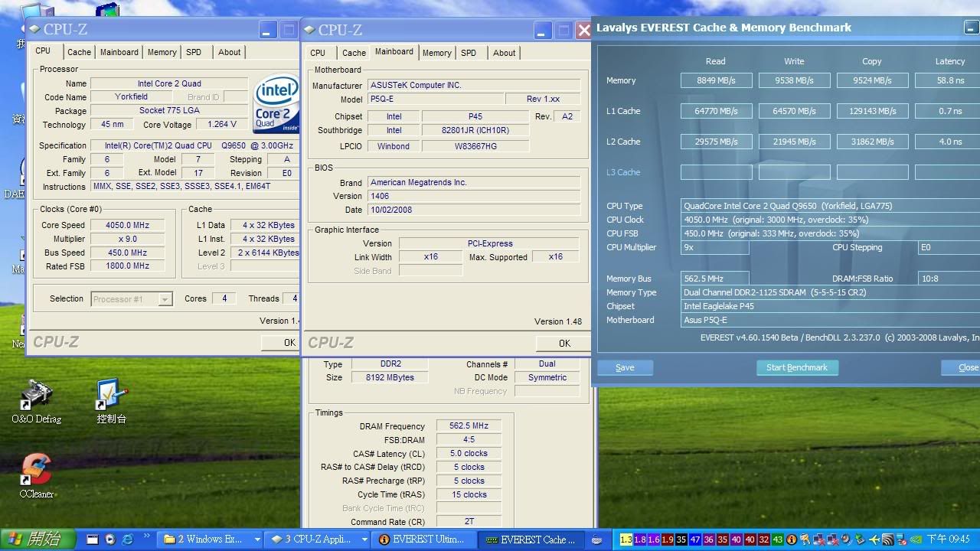Click the Intel Core 2 Quad logo

(276, 103)
